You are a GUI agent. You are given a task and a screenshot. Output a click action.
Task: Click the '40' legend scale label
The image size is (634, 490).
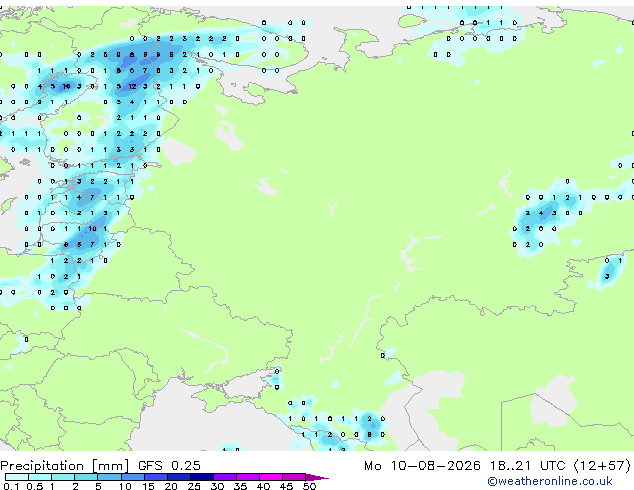click(263, 486)
